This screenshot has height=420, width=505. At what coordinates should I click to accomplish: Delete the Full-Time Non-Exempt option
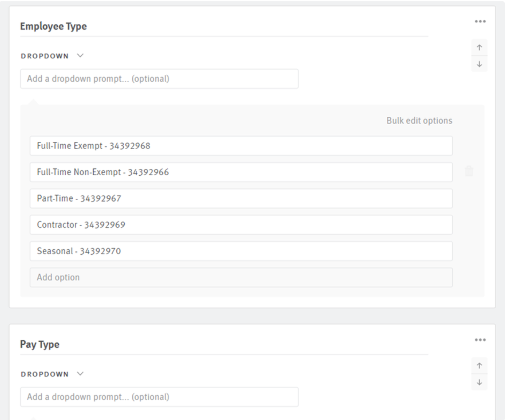pos(469,171)
